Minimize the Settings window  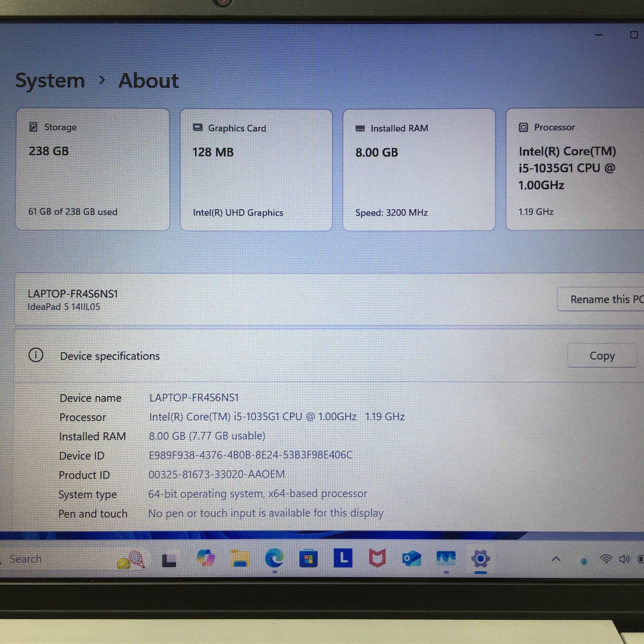pos(599,35)
